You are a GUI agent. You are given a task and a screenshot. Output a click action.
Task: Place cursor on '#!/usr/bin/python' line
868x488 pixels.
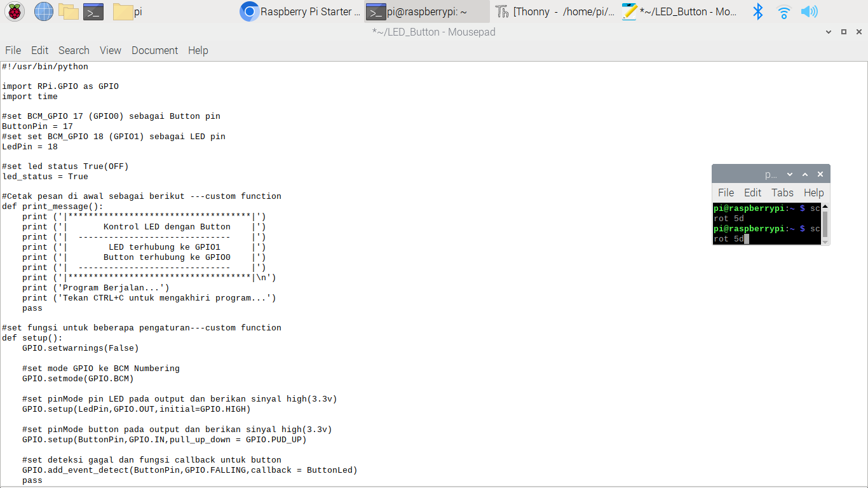pyautogui.click(x=45, y=66)
